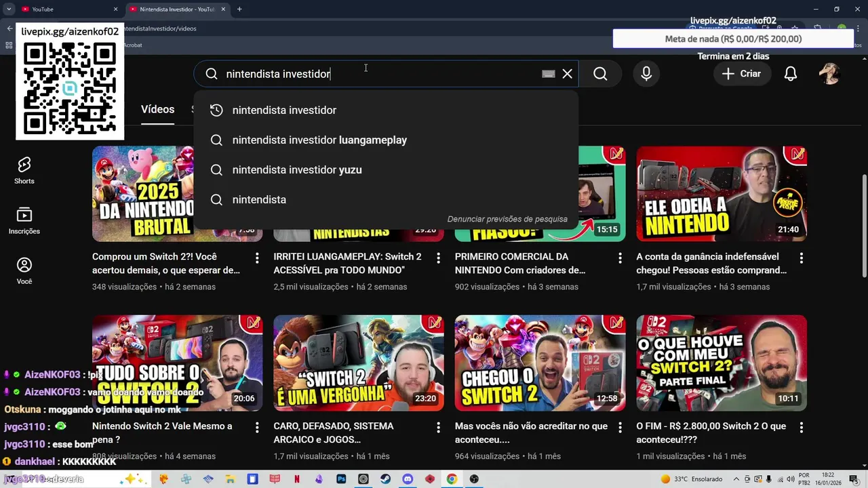Click the magnifier search button
This screenshot has height=488, width=868.
[x=600, y=74]
